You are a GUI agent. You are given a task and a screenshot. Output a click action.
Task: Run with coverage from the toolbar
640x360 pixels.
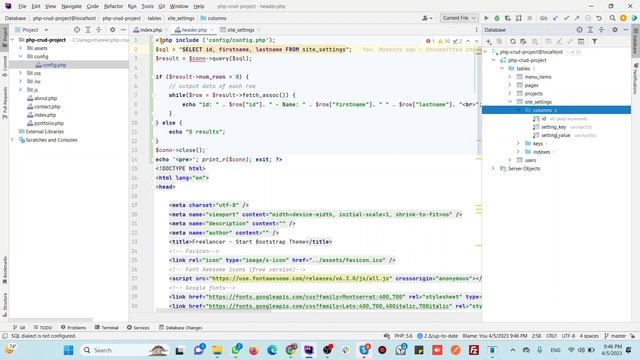(508, 18)
